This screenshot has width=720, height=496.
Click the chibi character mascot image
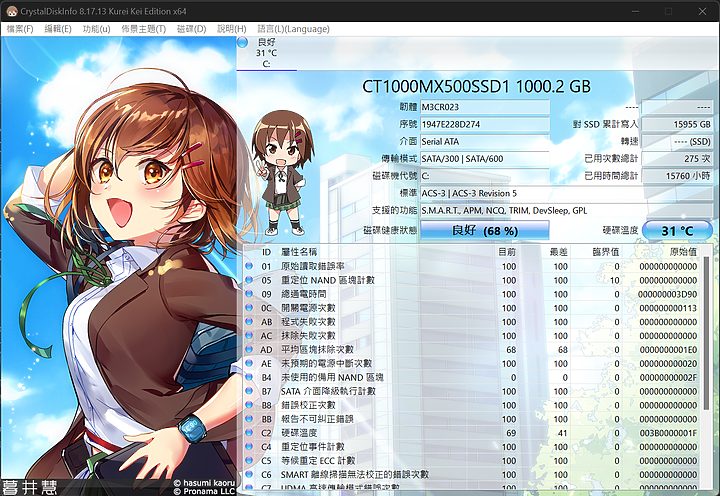[x=282, y=172]
